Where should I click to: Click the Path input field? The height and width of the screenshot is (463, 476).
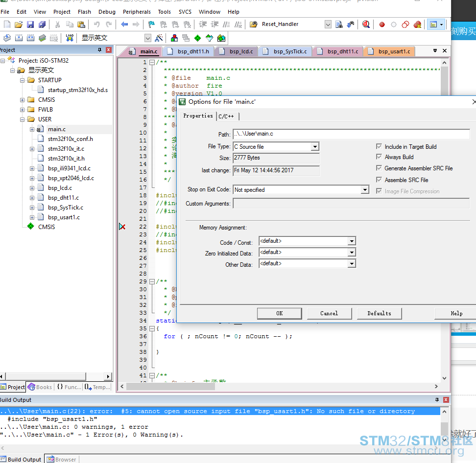click(x=351, y=134)
